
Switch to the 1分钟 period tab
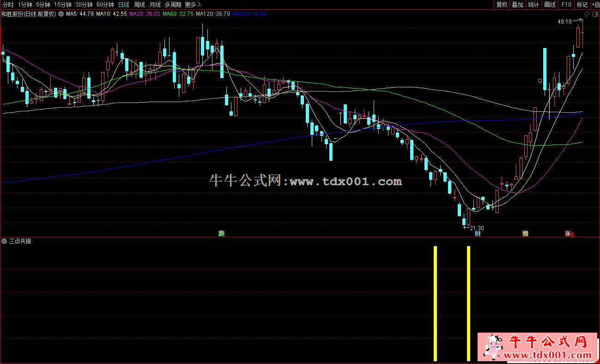[25, 5]
